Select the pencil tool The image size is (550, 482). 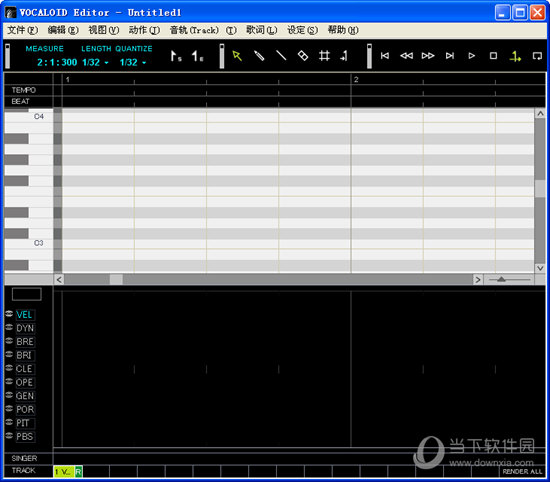(x=259, y=56)
